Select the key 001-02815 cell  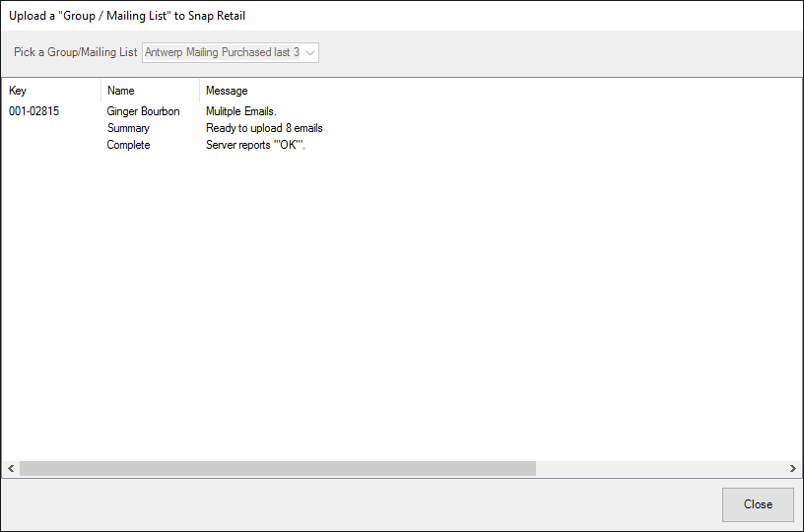(33, 111)
